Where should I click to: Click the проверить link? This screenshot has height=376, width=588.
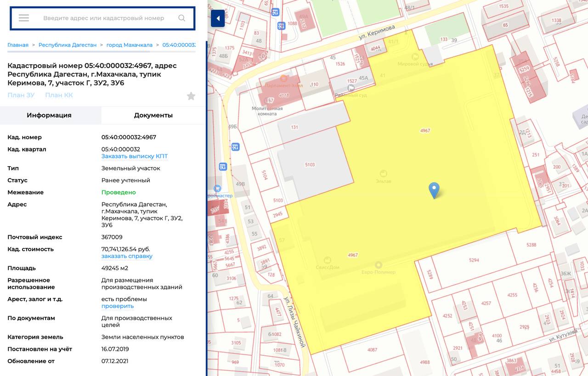[118, 306]
